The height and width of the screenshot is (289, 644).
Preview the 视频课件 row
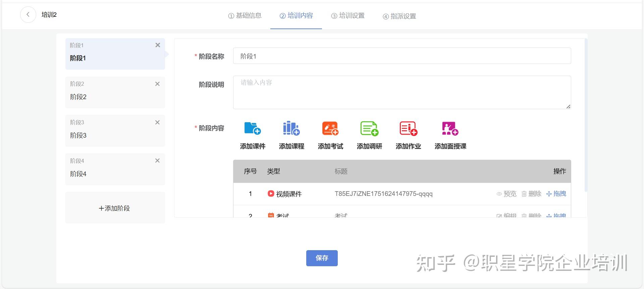click(506, 194)
